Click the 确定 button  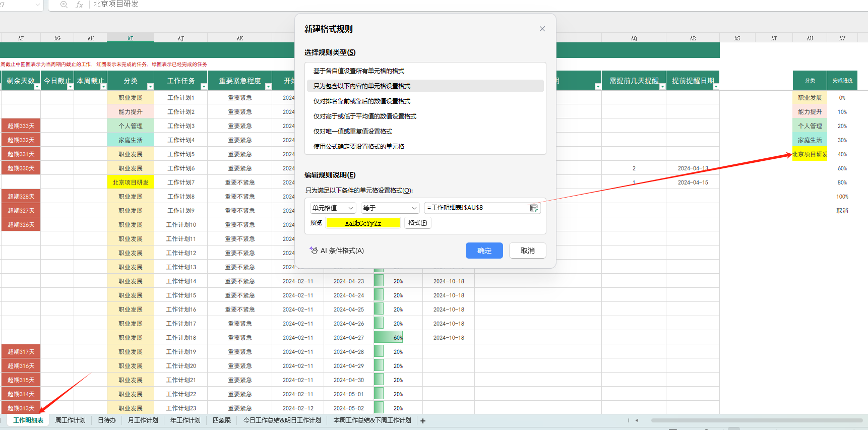tap(484, 251)
